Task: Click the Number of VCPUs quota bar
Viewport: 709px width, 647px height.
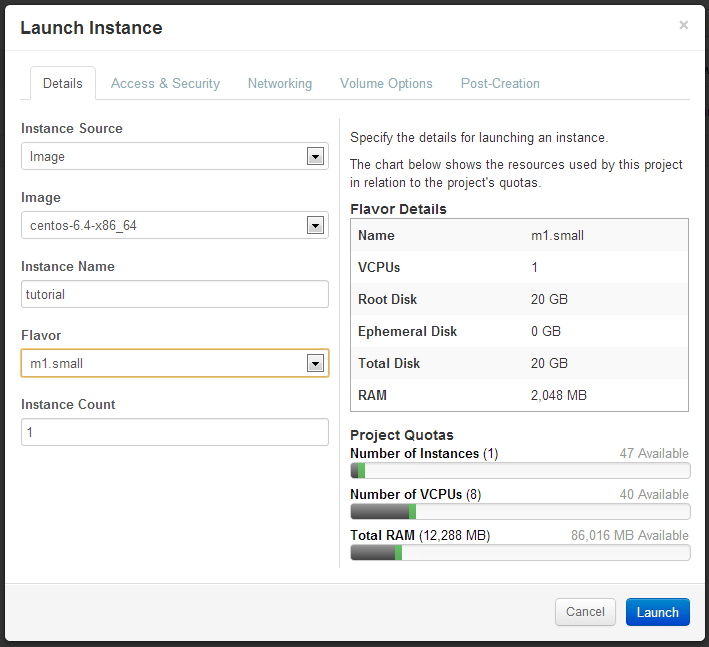Action: click(520, 512)
